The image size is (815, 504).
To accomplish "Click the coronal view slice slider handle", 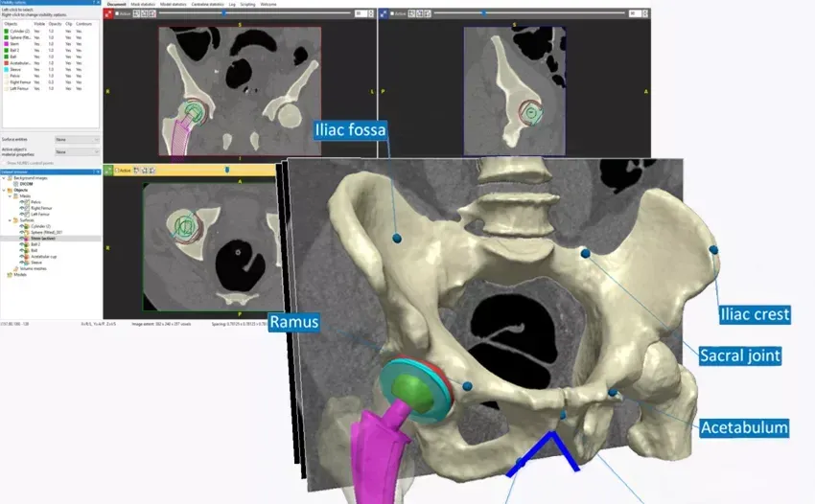I will [x=224, y=13].
